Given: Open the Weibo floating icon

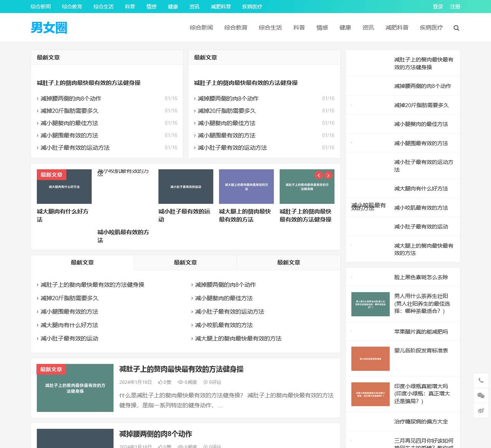Looking at the screenshot, I should [x=481, y=410].
